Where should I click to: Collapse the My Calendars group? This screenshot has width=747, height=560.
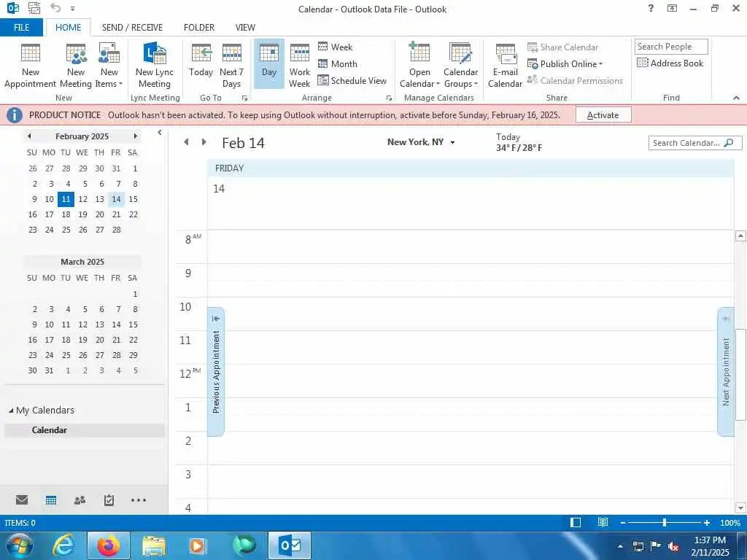pos(11,411)
